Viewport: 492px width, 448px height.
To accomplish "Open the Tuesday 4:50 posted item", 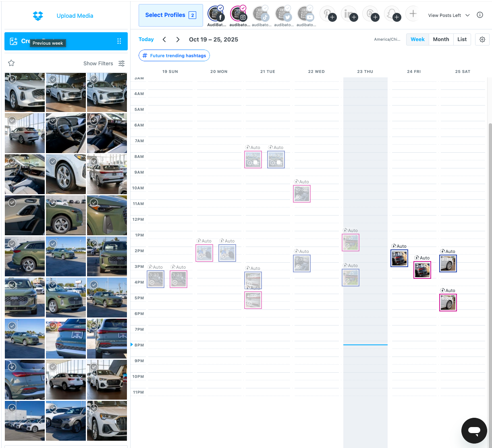I will [253, 300].
